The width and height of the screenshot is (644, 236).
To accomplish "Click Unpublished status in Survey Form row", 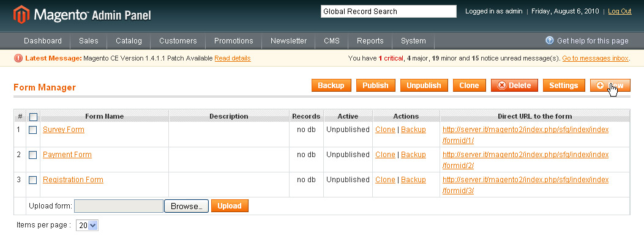I will [348, 129].
